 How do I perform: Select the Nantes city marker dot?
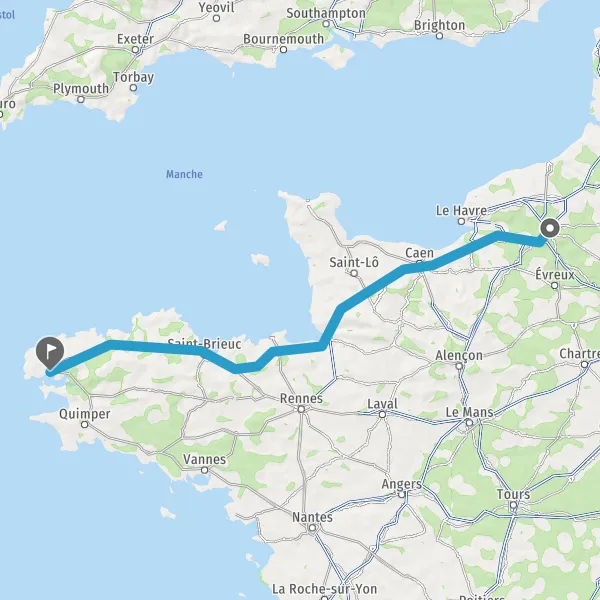click(312, 528)
